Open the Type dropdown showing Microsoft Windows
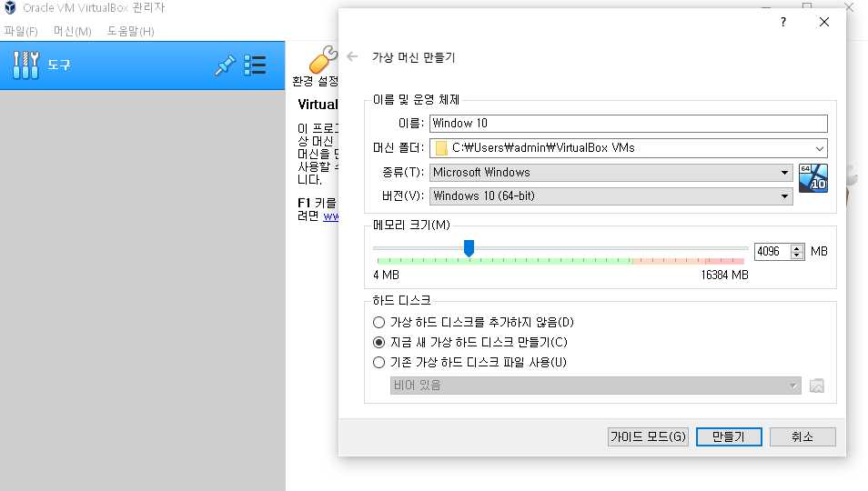Screen dimensions: 868x491 (611, 173)
